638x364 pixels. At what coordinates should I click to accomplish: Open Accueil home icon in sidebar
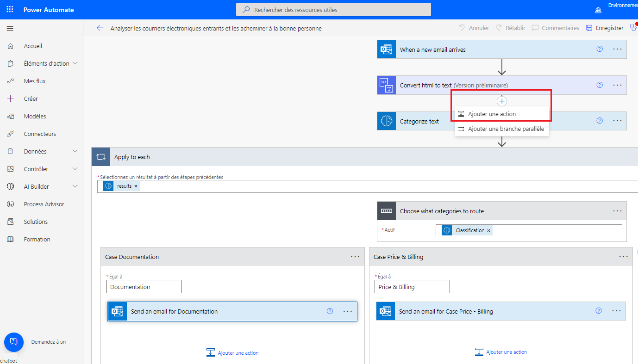tap(10, 46)
